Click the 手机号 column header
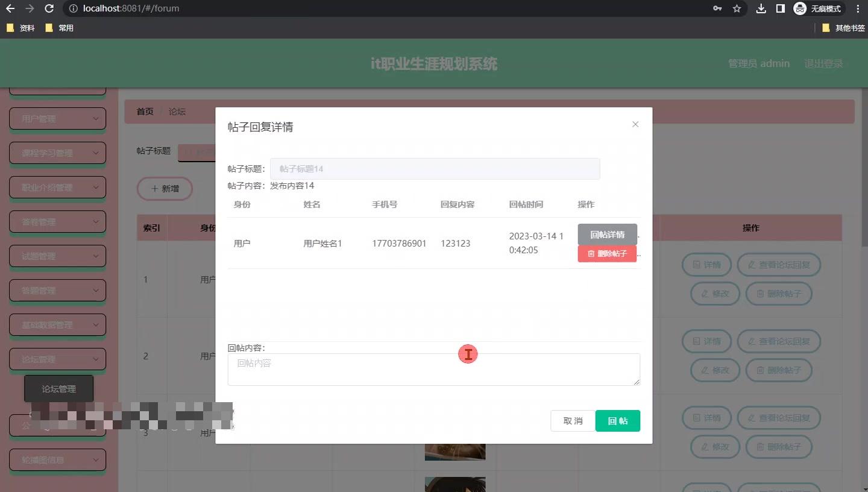868x492 pixels. (385, 204)
